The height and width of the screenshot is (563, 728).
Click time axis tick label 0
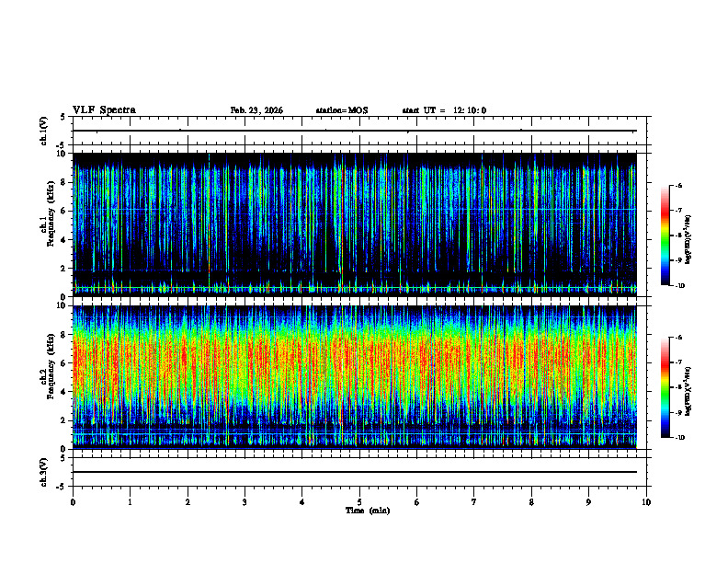[73, 502]
